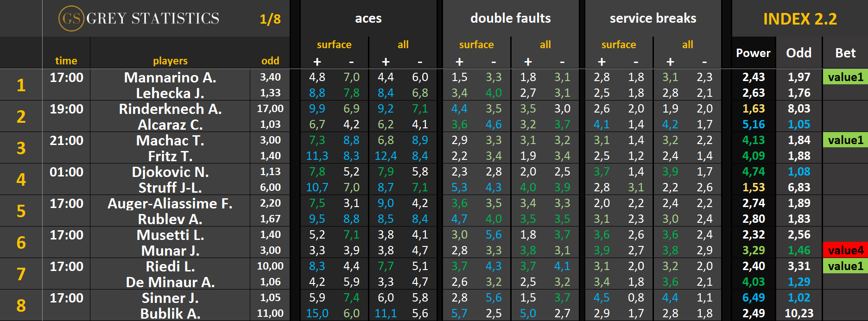Click Fritz's 11,3 aces surface value
Viewport: 868px width, 321px height.
(317, 156)
